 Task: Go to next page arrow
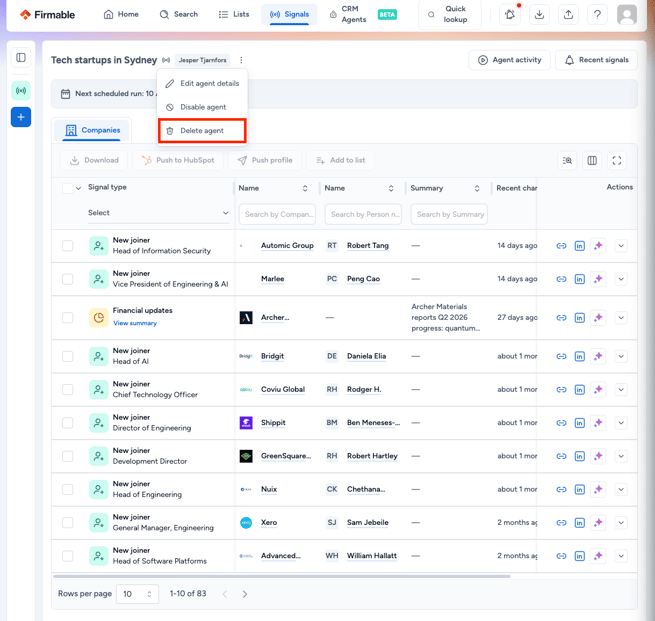click(245, 594)
